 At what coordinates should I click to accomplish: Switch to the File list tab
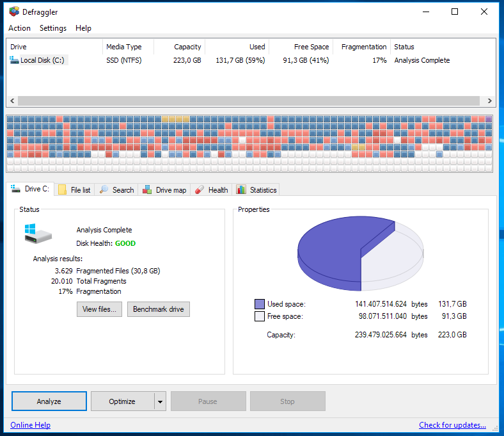75,190
